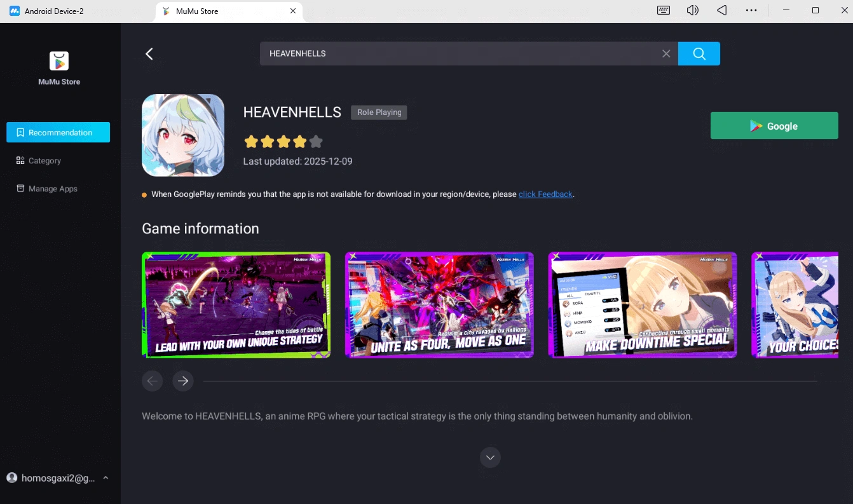Image resolution: width=853 pixels, height=504 pixels.
Task: Expand the account menu beside homosgaxi2@g...
Action: click(x=106, y=477)
